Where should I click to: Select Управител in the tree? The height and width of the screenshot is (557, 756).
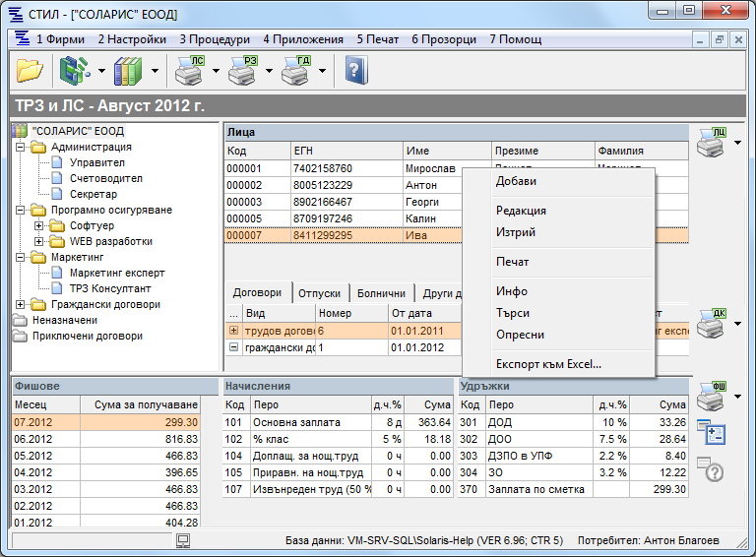pos(96,162)
